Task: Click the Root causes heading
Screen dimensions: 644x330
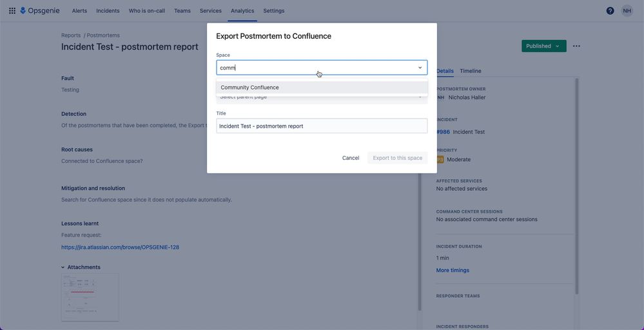Action: click(77, 150)
